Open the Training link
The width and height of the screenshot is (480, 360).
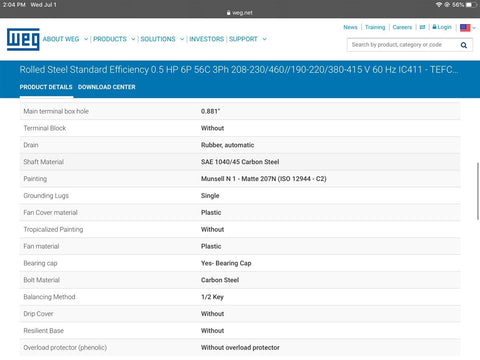[x=375, y=27]
